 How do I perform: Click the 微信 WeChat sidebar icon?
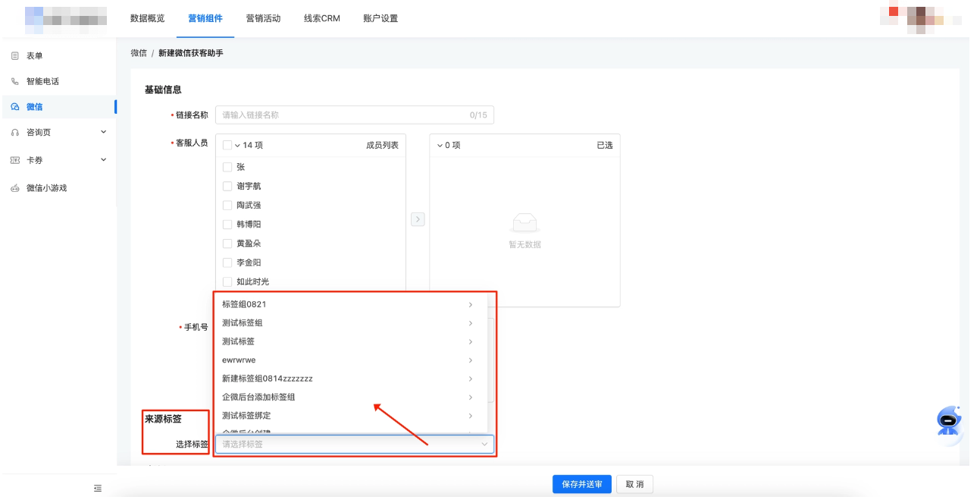(15, 107)
